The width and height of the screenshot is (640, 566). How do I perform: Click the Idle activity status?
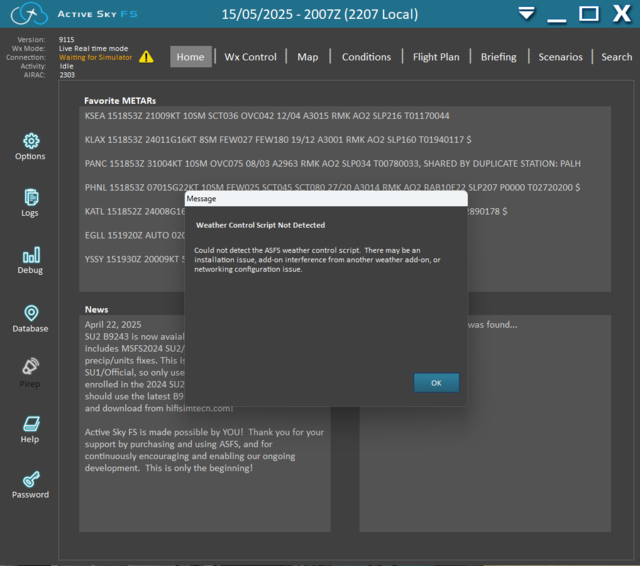pyautogui.click(x=67, y=66)
